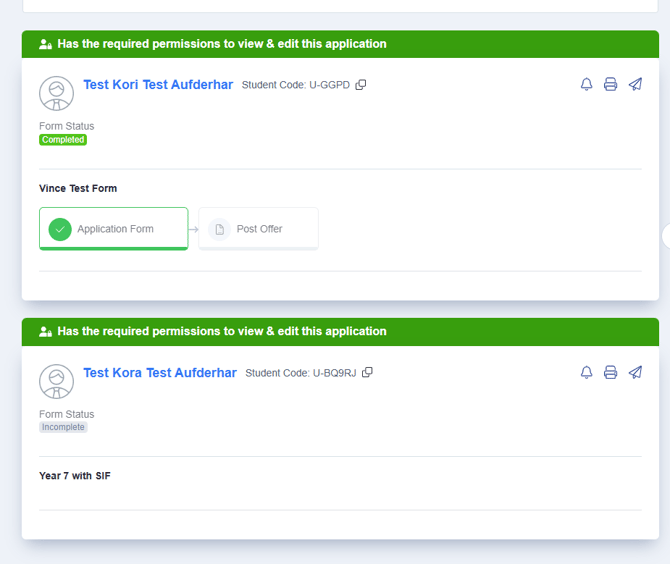
Task: Click the send icon for Test Kori
Action: [635, 85]
